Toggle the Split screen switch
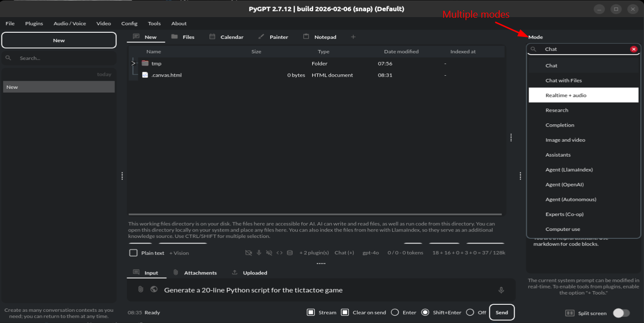This screenshot has height=323, width=644. [x=622, y=313]
